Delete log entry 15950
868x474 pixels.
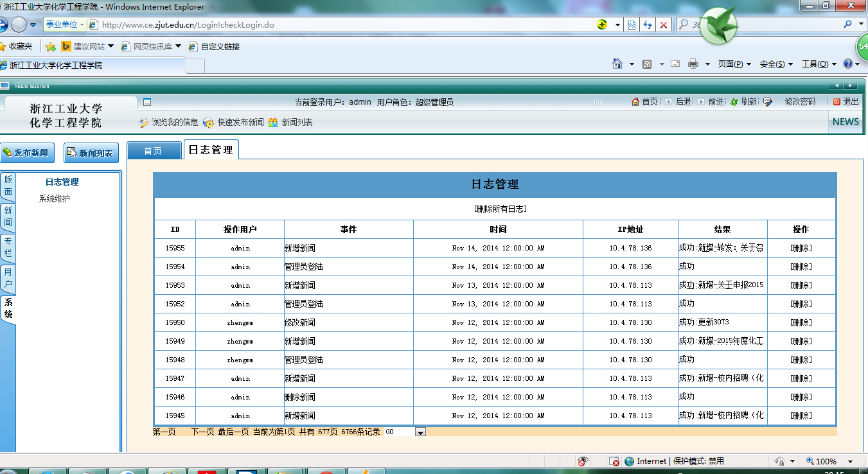[801, 322]
